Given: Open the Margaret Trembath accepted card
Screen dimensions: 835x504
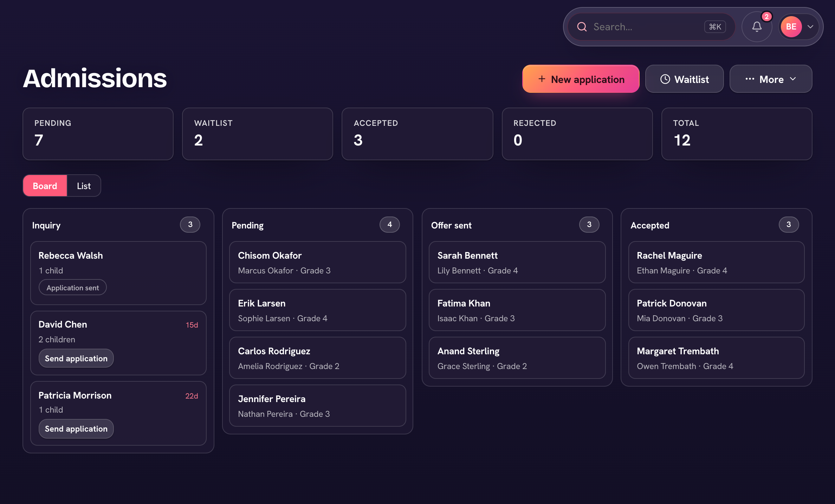Looking at the screenshot, I should click(x=717, y=358).
